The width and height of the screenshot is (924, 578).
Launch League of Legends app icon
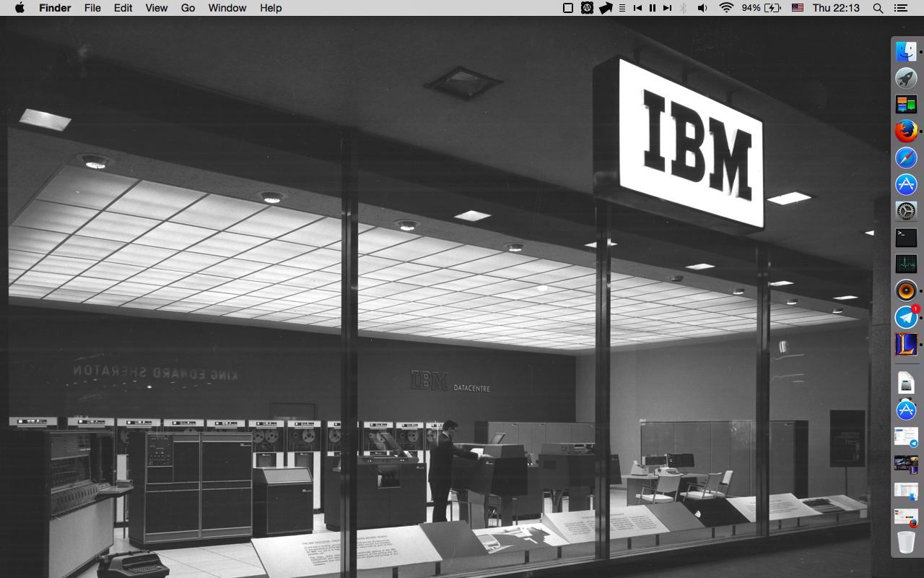pos(906,344)
